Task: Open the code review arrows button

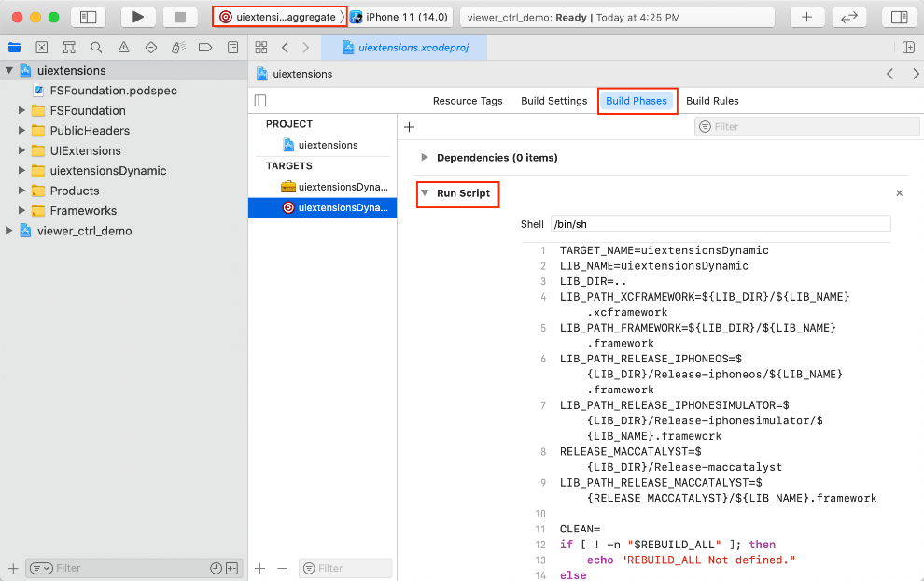Action: click(848, 17)
